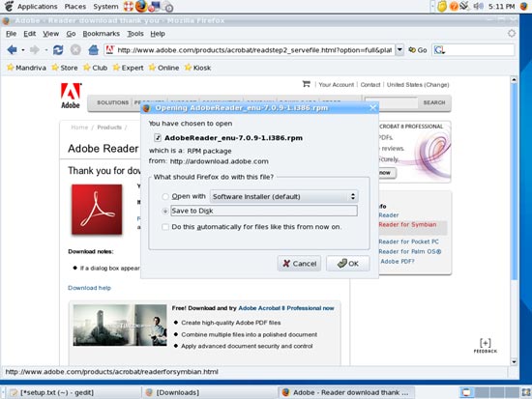Open 'Adobe Acrobat 8 Professional now' link
Image resolution: width=532 pixels, height=399 pixels.
[x=286, y=308]
